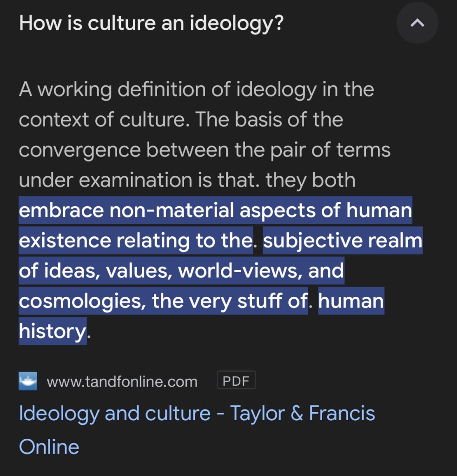Click highlighted word "human" before "history"
457x476 pixels.
pyautogui.click(x=351, y=301)
